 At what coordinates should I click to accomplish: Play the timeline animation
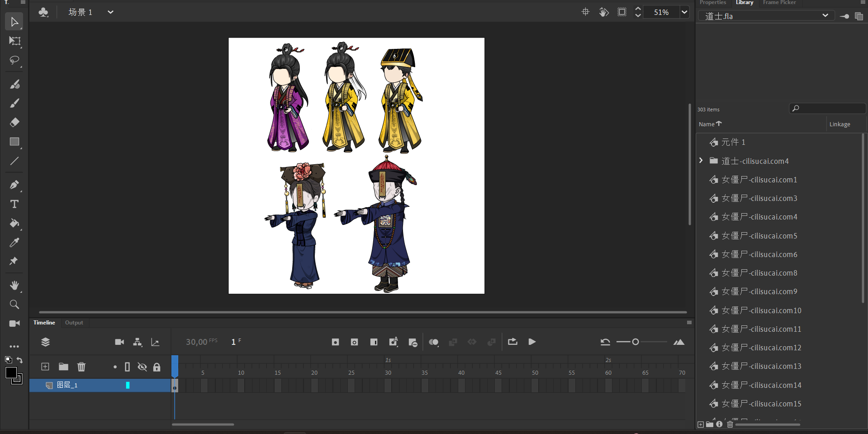(x=532, y=342)
